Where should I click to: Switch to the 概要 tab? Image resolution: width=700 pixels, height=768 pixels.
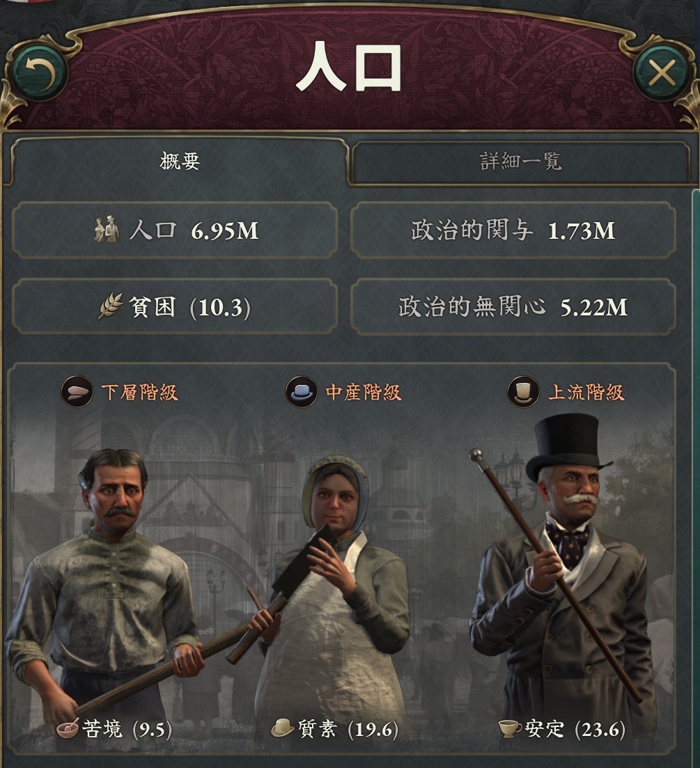coord(179,161)
